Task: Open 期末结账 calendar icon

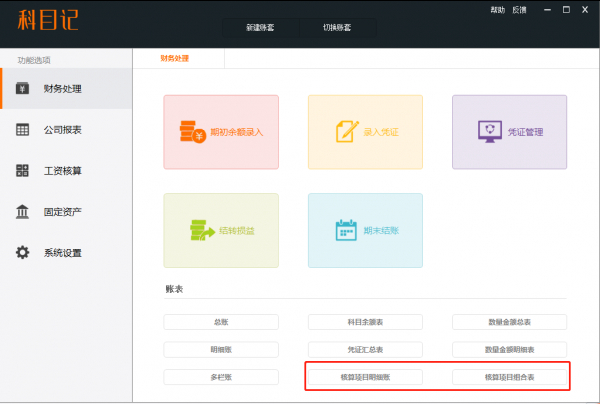Action: (345, 230)
